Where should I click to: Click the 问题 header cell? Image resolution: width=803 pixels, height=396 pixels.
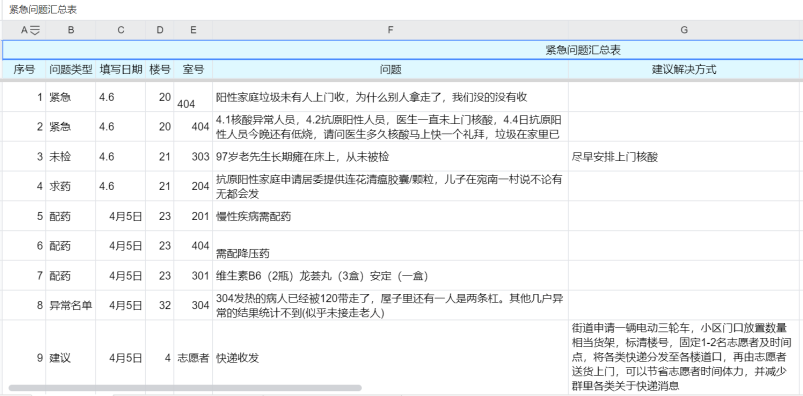click(390, 70)
